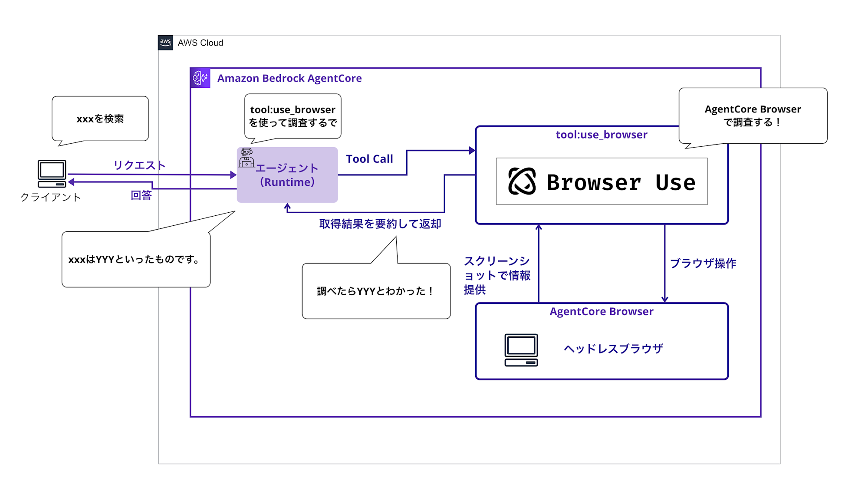Click the AgentCore Browserで調査する！ bubble

(753, 115)
